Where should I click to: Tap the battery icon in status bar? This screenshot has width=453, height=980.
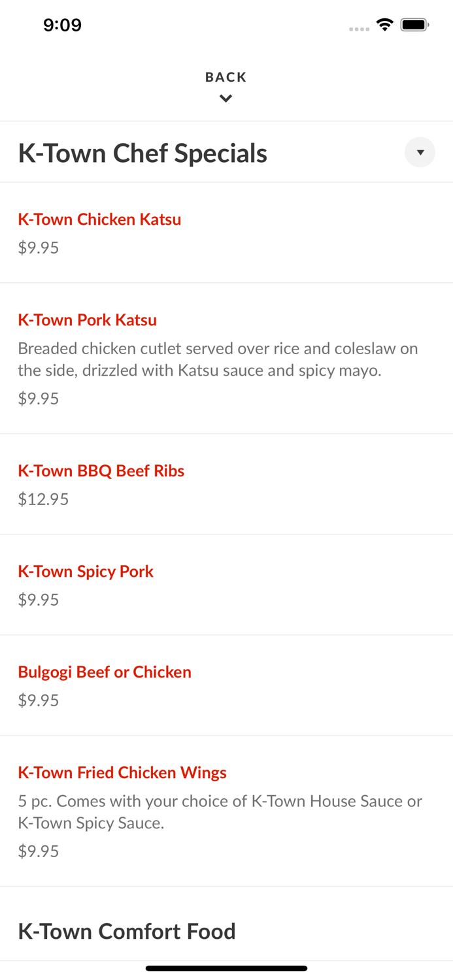coord(415,24)
